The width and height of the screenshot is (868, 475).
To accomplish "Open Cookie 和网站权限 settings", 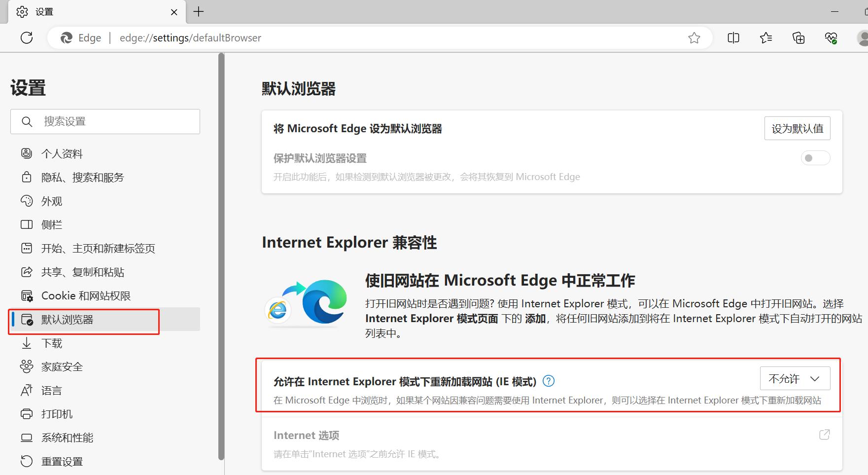I will click(x=86, y=295).
